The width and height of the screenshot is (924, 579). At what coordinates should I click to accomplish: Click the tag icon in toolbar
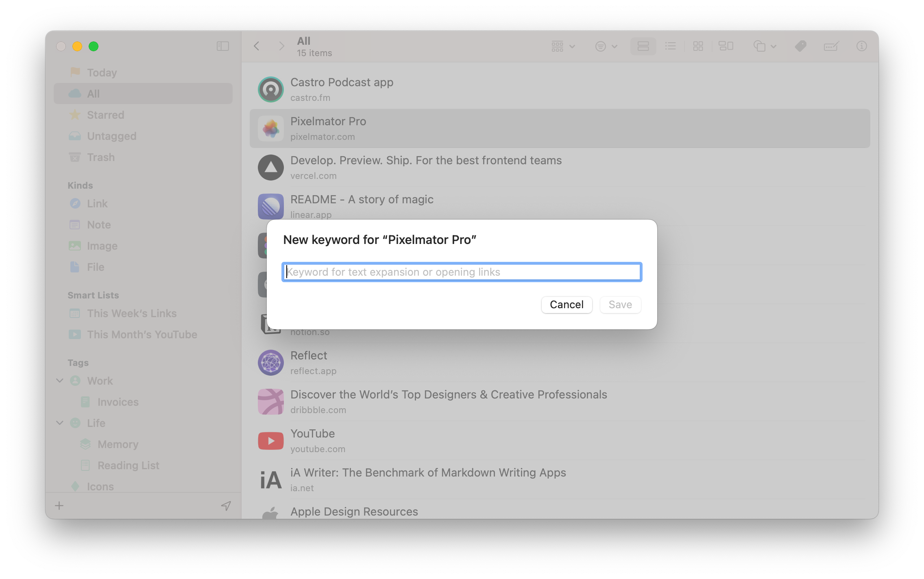click(800, 46)
